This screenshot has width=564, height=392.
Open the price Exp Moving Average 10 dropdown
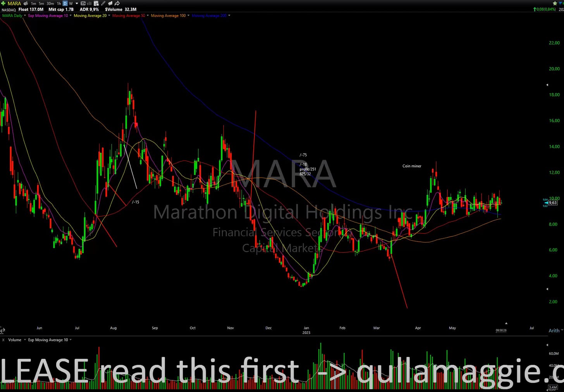pos(70,16)
